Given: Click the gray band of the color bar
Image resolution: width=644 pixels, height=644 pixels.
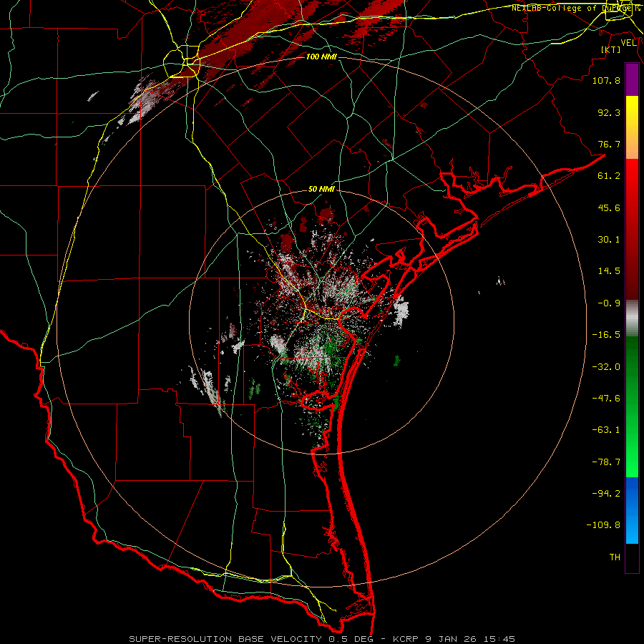Looking at the screenshot, I should (x=632, y=318).
